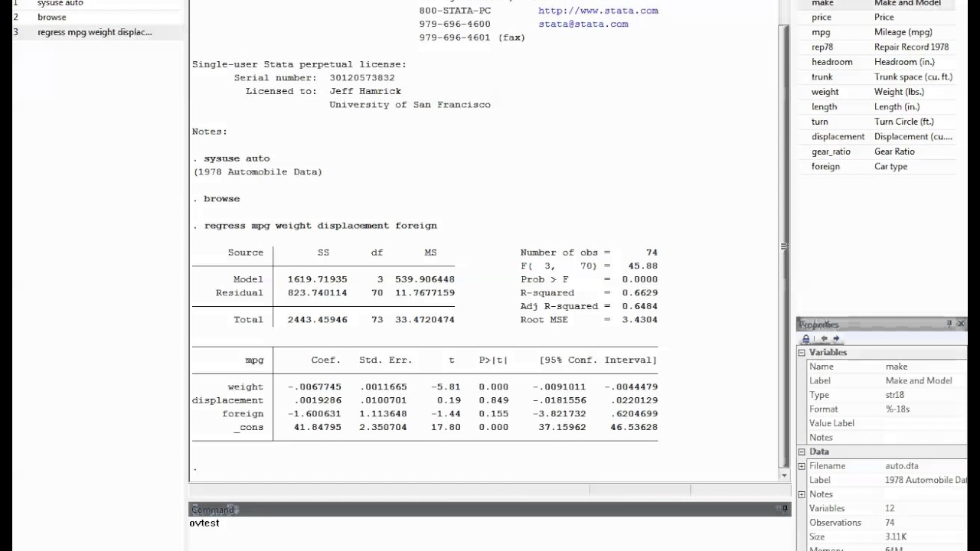Click the weight coefficient -.0067745
The image size is (980, 551).
point(314,387)
